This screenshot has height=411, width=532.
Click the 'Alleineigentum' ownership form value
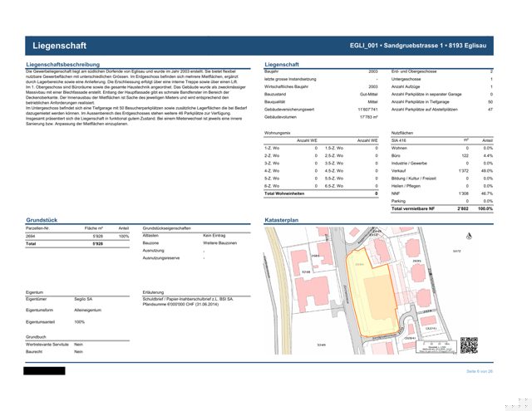tap(87, 310)
